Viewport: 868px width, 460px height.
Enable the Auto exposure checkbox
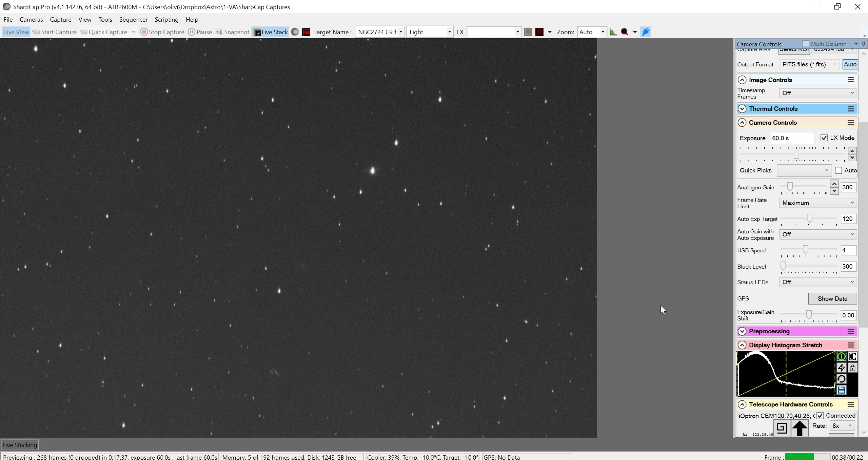click(x=839, y=170)
